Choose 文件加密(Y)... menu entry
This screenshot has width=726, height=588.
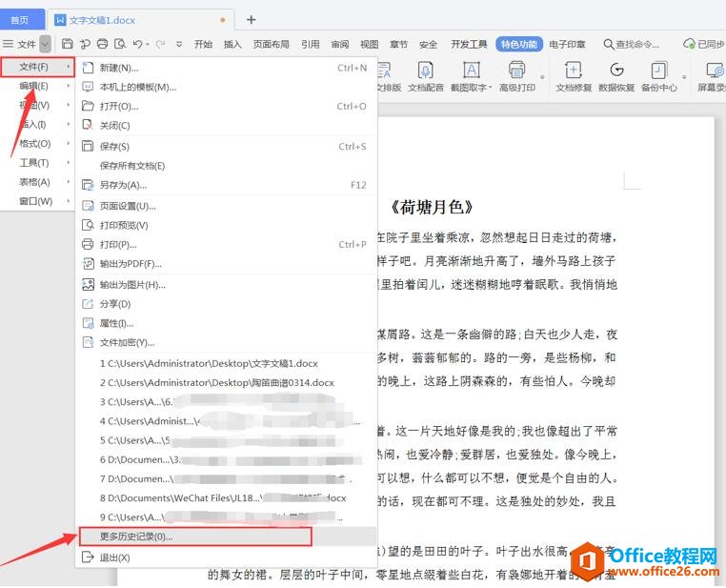click(x=227, y=343)
